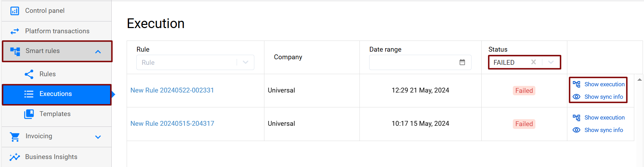644x167 pixels.
Task: Open the Status dropdown arrow
Action: point(551,62)
